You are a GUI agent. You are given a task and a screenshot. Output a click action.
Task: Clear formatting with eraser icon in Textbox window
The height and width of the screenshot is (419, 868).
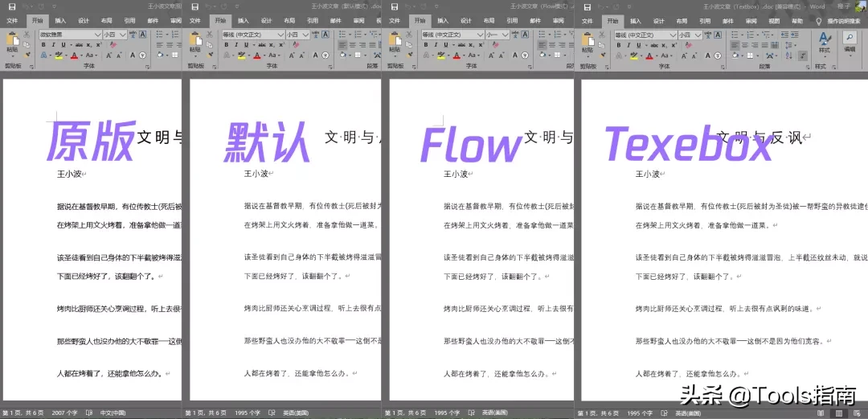coord(689,45)
